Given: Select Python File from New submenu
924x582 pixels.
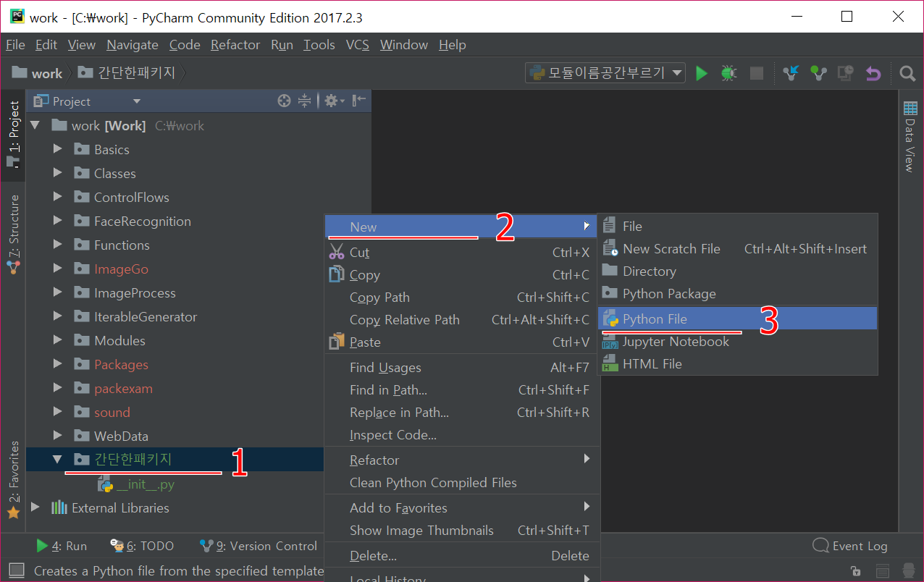Looking at the screenshot, I should [655, 319].
